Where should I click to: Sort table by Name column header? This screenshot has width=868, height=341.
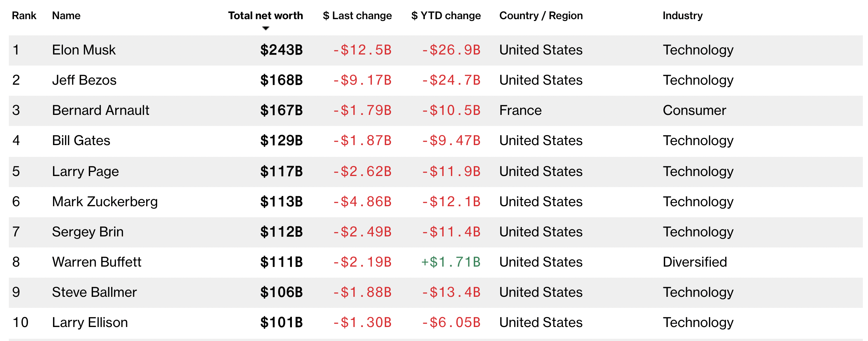point(66,15)
